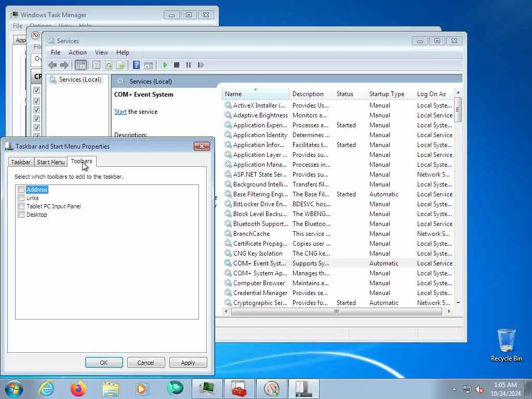Click the Back arrow in Services toolbar

click(x=52, y=65)
